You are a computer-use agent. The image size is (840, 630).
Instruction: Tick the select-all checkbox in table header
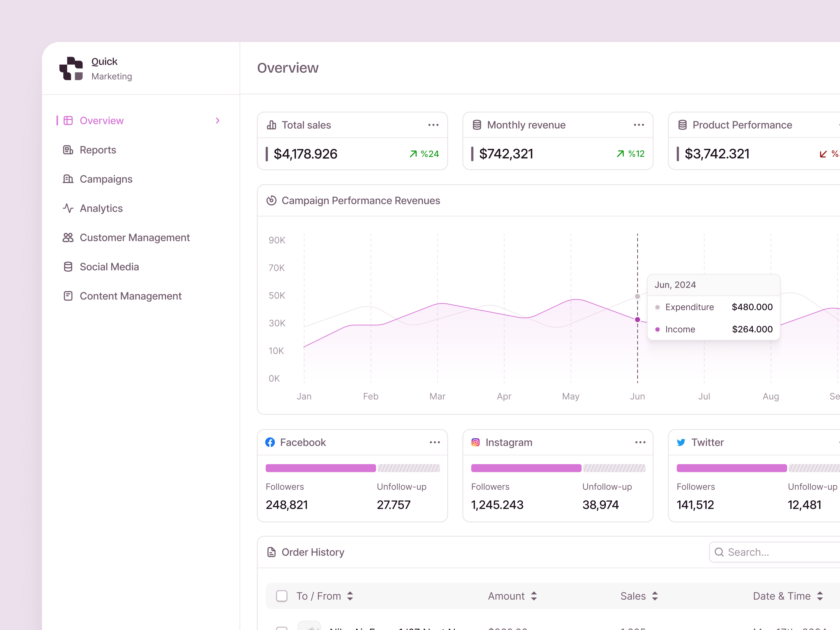(282, 596)
